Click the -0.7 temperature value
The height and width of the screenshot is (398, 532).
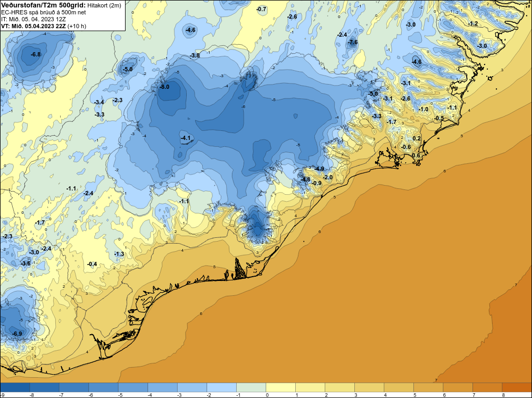pos(261,9)
